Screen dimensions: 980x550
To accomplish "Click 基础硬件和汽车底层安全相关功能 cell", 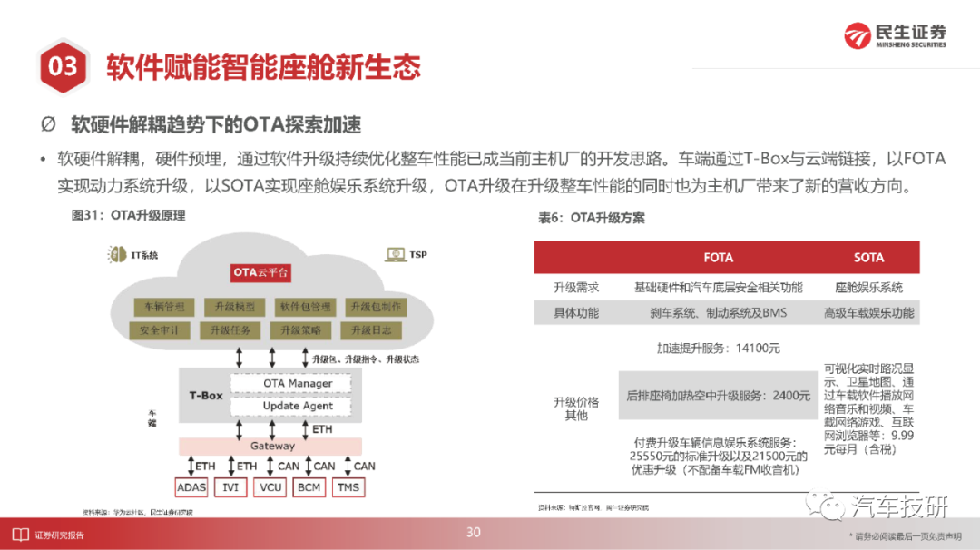I will (x=718, y=288).
